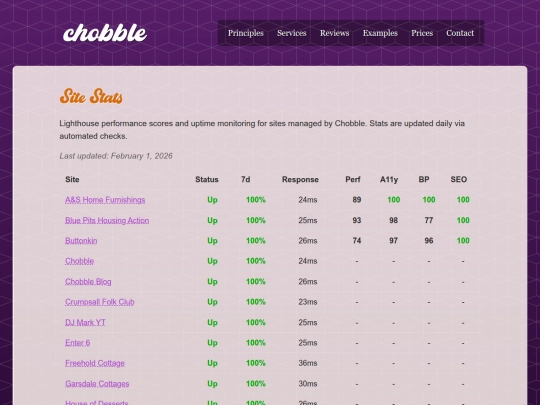Viewport: 540px width, 405px height.
Task: Click the 100% uptime for Buttonkin
Action: [256, 240]
